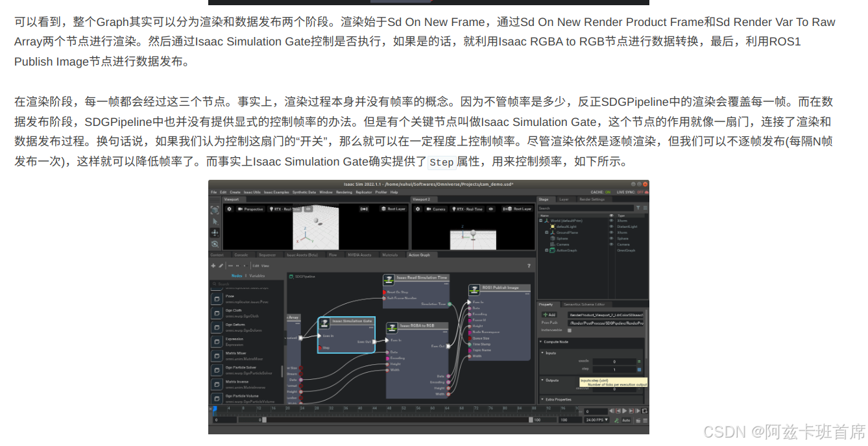Click Edit in Action Graph toolbar
Image resolution: width=868 pixels, height=446 pixels.
coord(256,266)
